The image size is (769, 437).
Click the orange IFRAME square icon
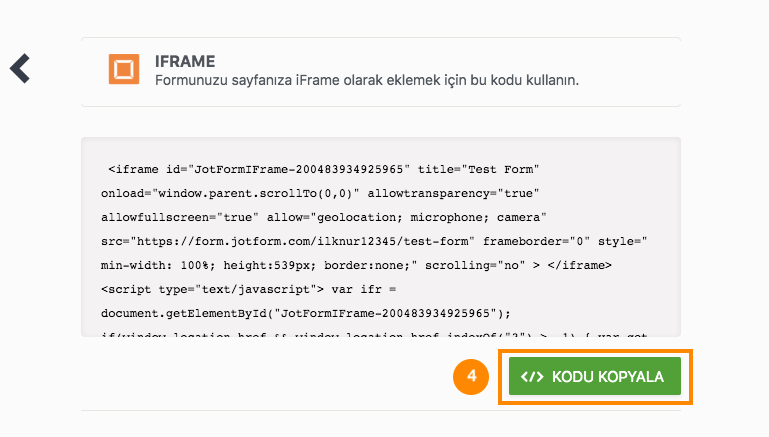point(124,69)
